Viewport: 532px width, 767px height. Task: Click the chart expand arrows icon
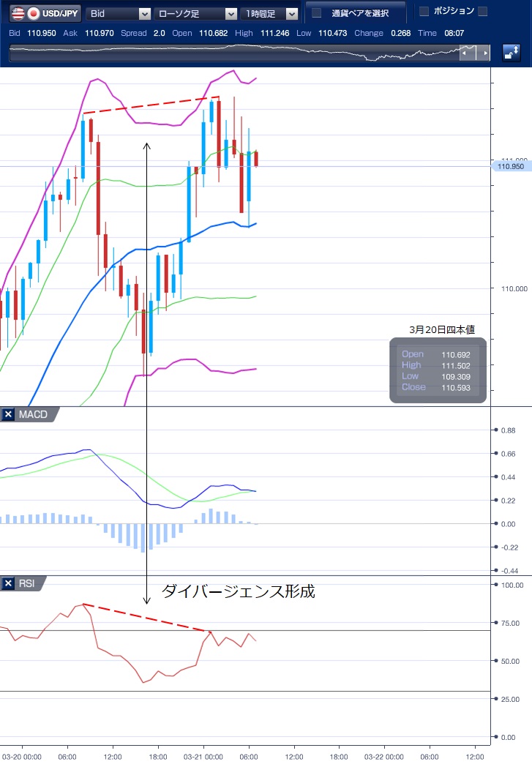(512, 53)
